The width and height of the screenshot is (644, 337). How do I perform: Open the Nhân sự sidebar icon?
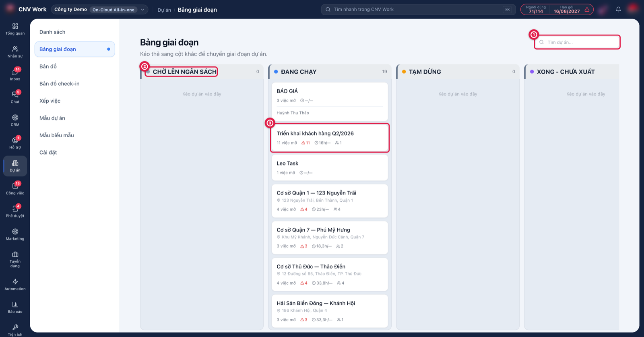(x=15, y=52)
